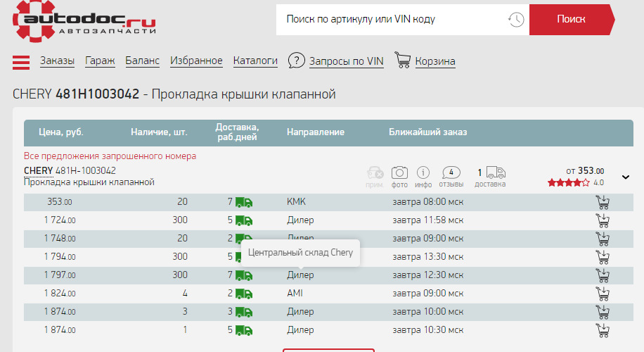Image resolution: width=644 pixels, height=352 pixels.
Task: Click the KMK direction text
Action: [x=296, y=202]
